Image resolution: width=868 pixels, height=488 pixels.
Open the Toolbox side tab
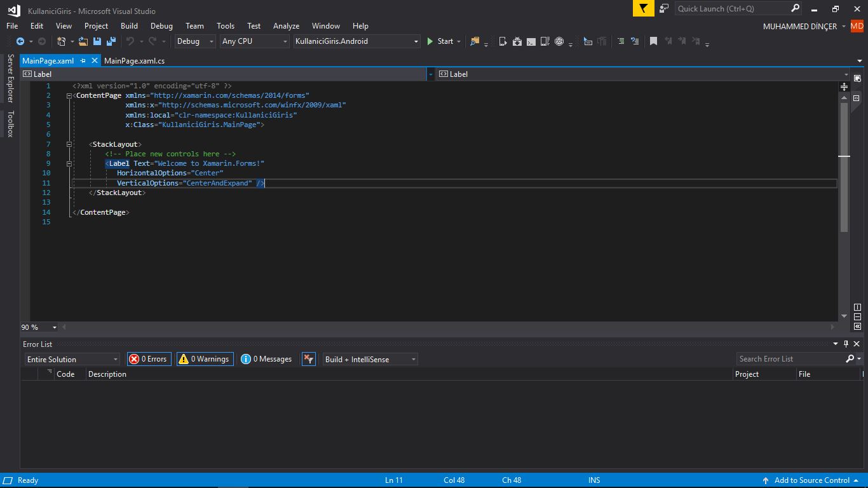[10, 124]
